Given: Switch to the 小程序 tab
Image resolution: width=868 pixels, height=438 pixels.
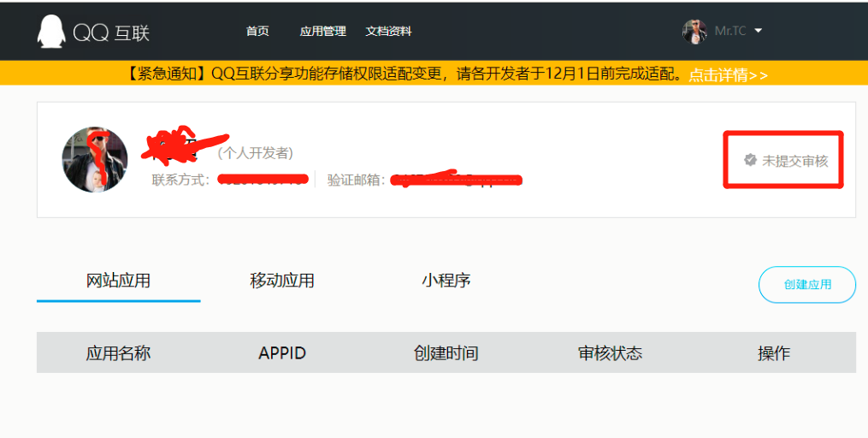Looking at the screenshot, I should tap(446, 281).
